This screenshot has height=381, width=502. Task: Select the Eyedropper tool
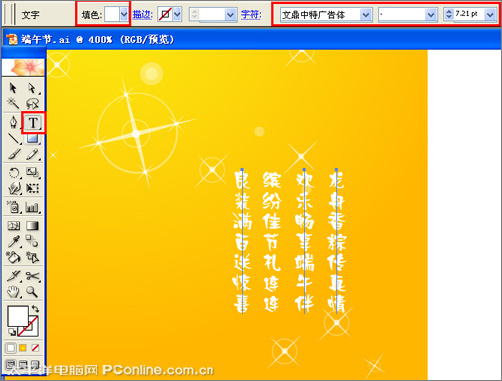click(13, 241)
